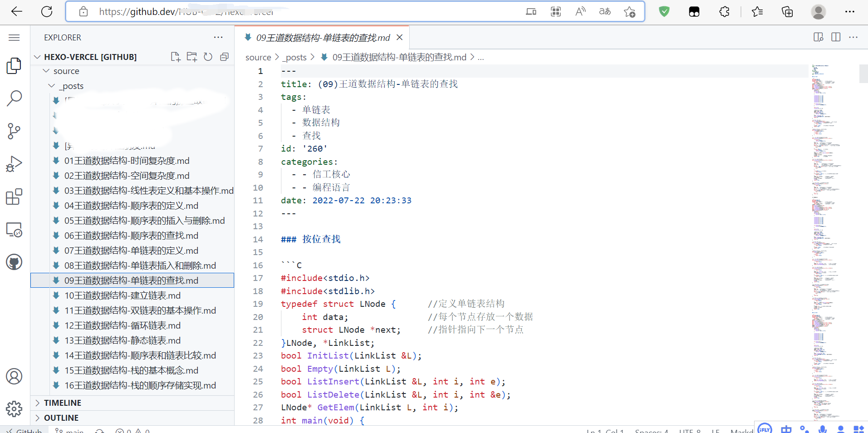Reload the browser page
The image size is (868, 433).
[x=47, y=12]
